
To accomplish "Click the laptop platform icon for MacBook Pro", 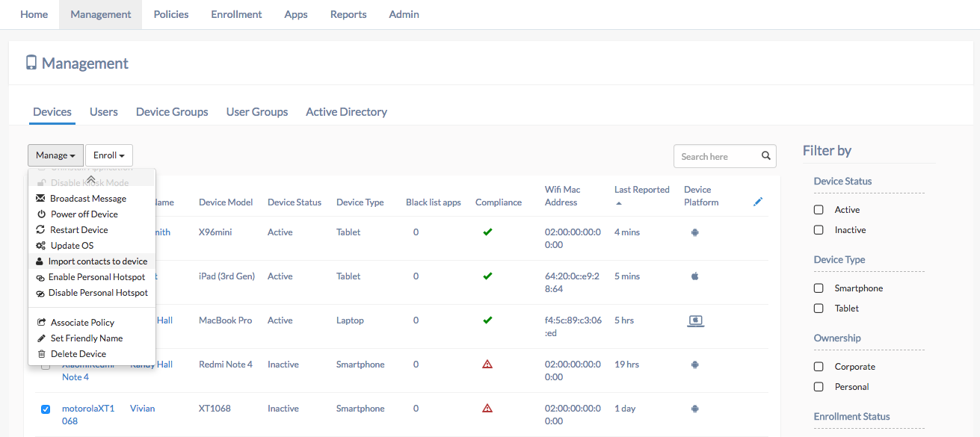I will (x=696, y=321).
